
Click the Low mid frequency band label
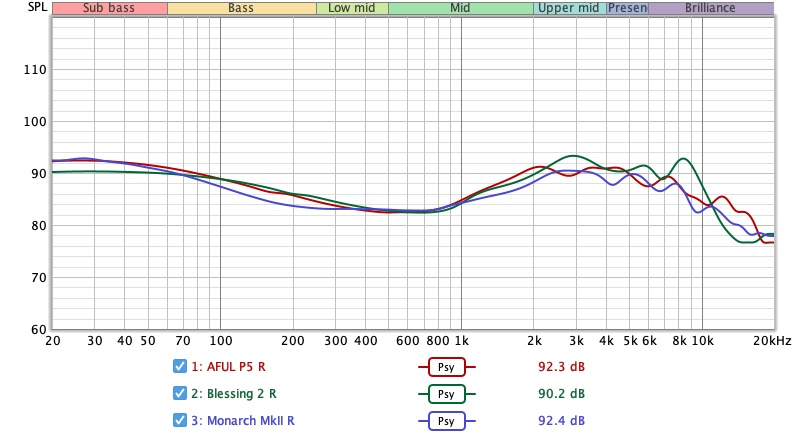click(352, 8)
